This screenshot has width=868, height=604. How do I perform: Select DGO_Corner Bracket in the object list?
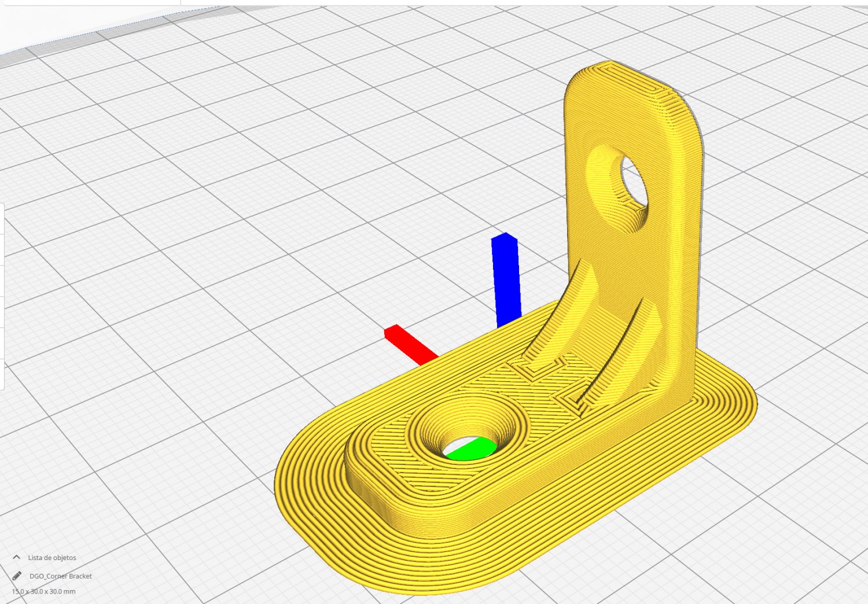click(x=61, y=576)
